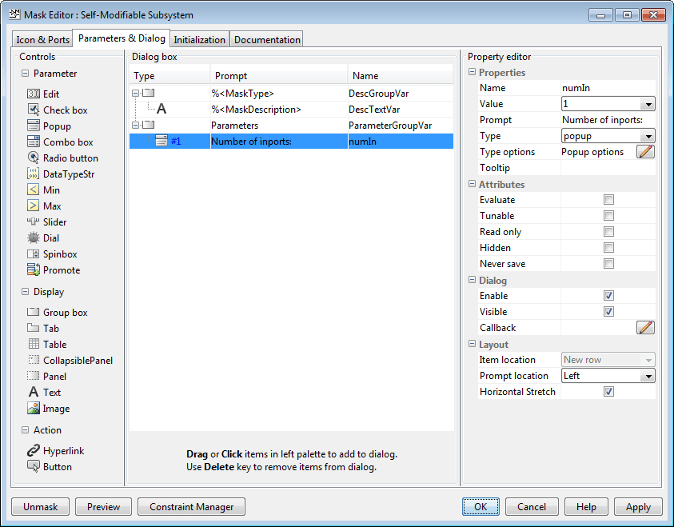The width and height of the screenshot is (674, 527).
Task: Enable the Evaluate attribute checkbox
Action: coord(608,199)
